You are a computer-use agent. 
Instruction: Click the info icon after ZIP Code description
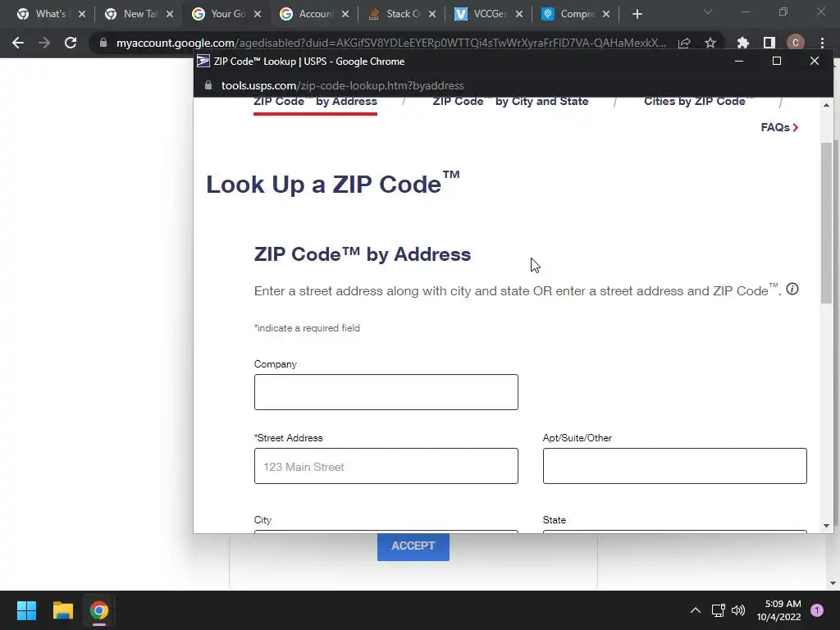[x=792, y=290]
